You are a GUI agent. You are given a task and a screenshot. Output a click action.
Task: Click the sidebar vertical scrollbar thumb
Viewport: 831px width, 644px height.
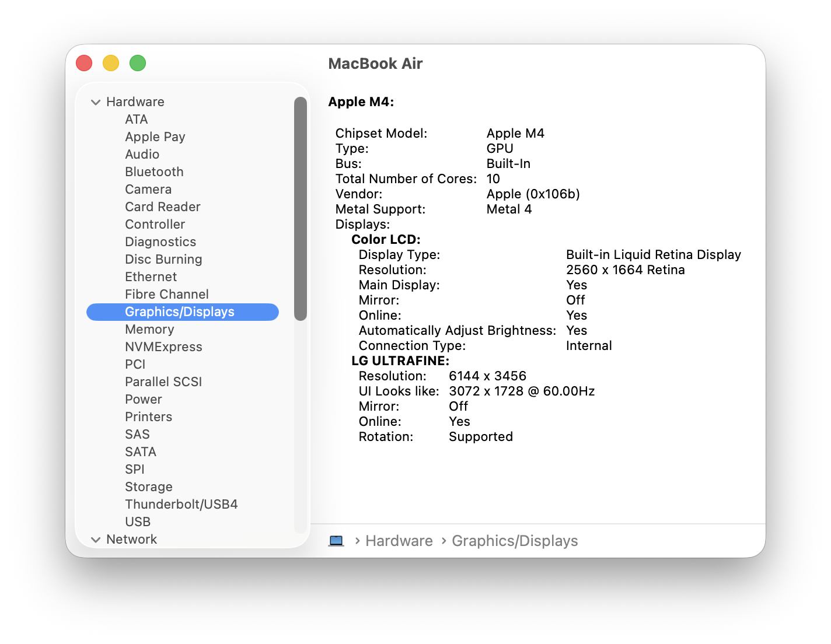301,209
